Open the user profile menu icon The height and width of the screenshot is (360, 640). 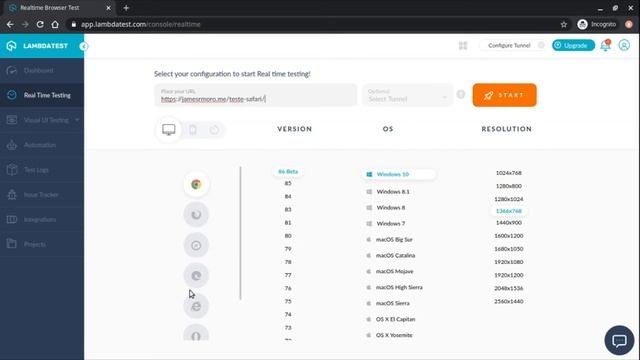(624, 45)
